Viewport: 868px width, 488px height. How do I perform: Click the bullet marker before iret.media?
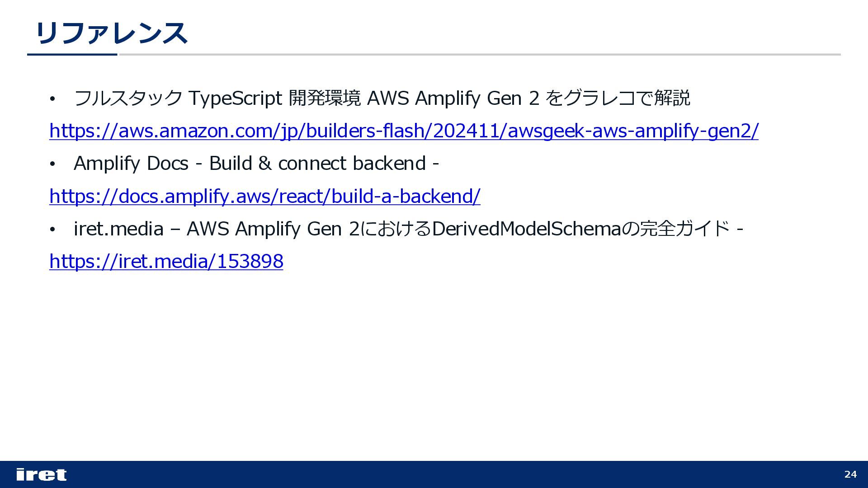52,230
